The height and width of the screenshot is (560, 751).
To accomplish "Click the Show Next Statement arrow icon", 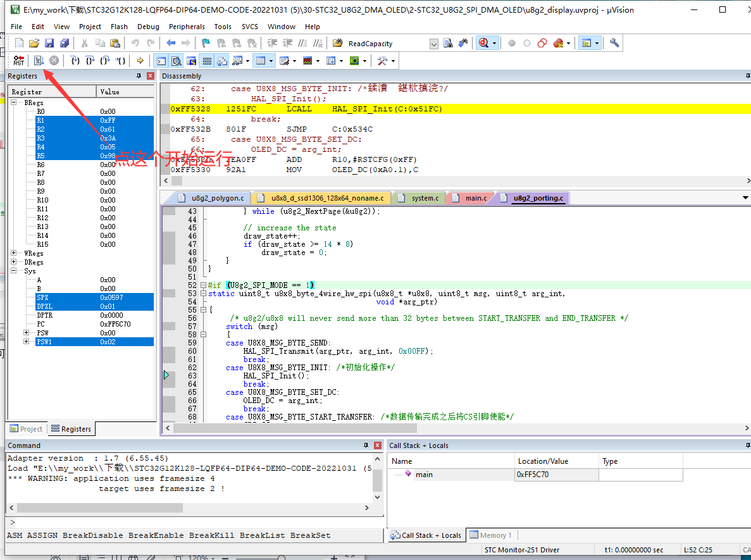I will (x=140, y=61).
